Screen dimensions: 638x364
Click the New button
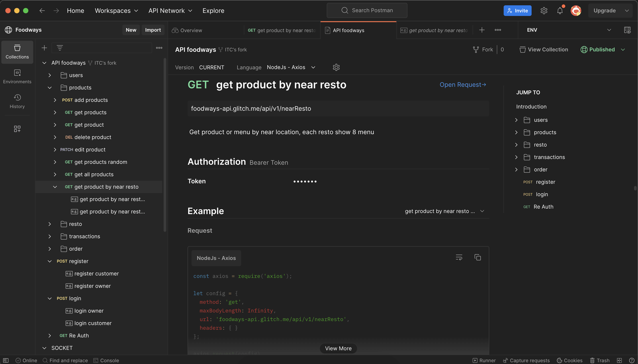tap(131, 30)
